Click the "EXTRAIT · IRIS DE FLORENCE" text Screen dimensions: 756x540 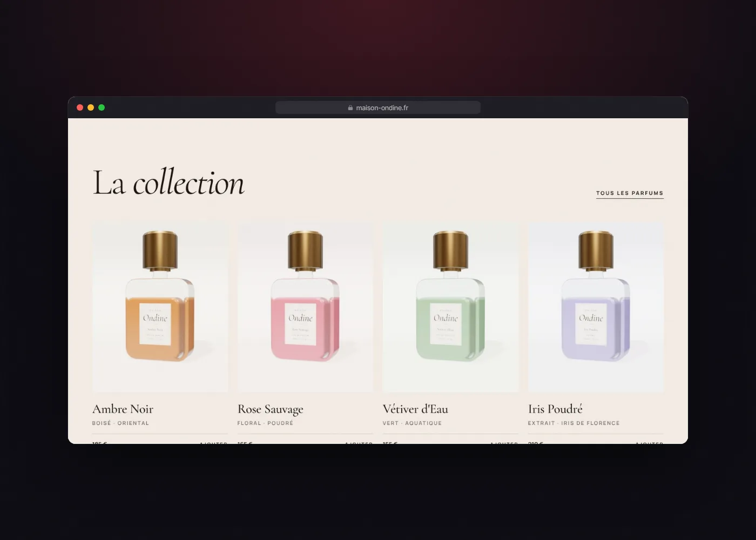point(573,423)
